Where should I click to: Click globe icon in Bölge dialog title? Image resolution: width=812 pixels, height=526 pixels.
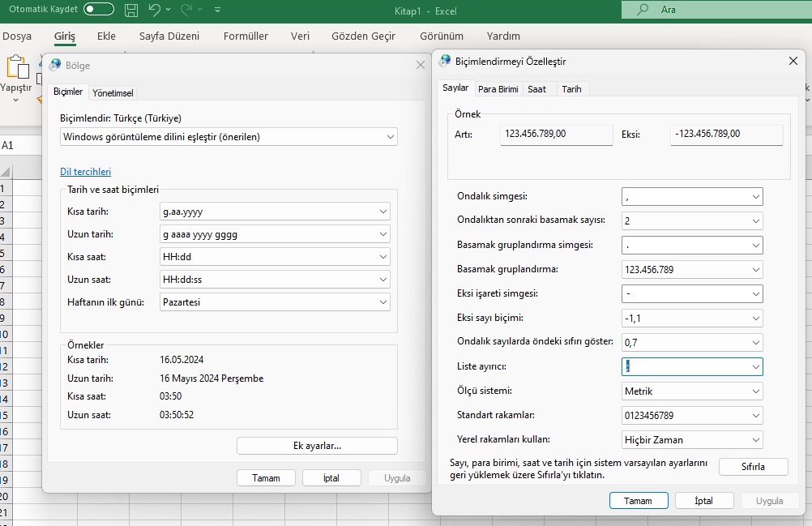click(x=55, y=65)
